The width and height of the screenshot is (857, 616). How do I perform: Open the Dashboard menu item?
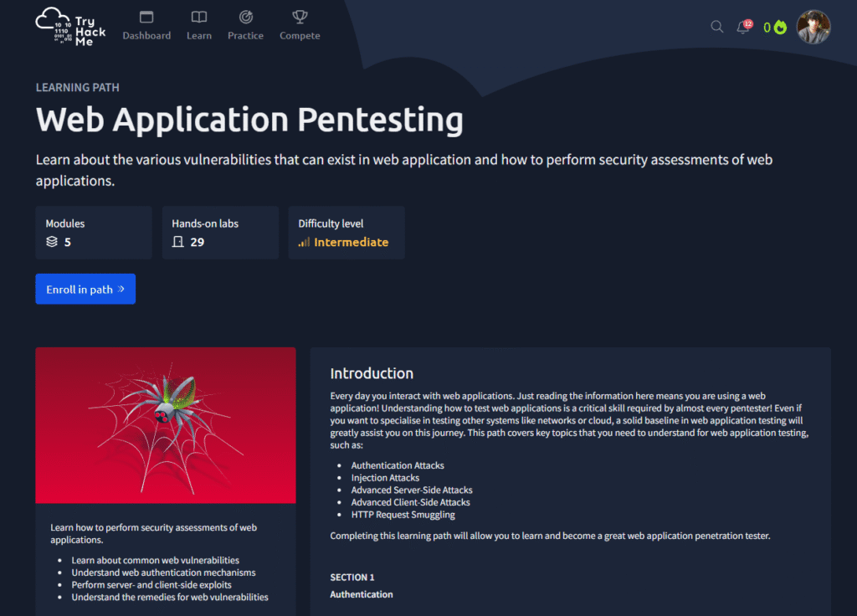point(146,36)
